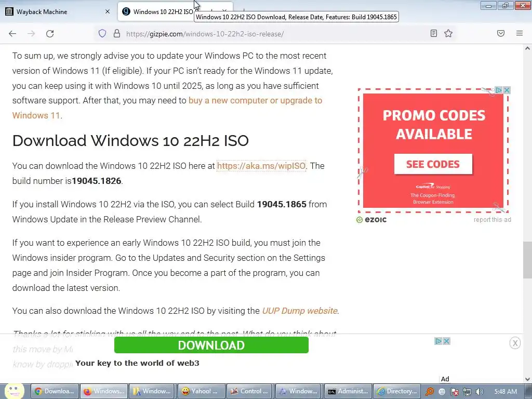
Task: Click 'PROMO CODES AVAILABLE' ad text
Action: (434, 125)
